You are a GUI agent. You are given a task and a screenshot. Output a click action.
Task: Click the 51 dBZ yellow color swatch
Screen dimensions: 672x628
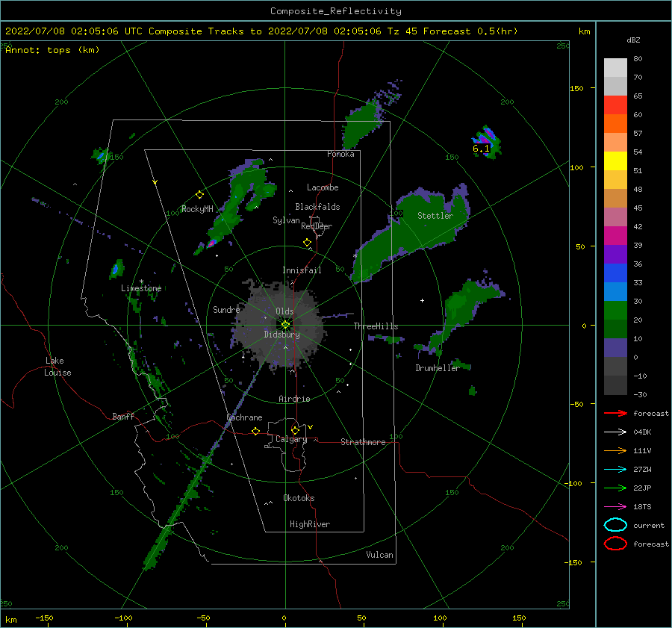[615, 161]
